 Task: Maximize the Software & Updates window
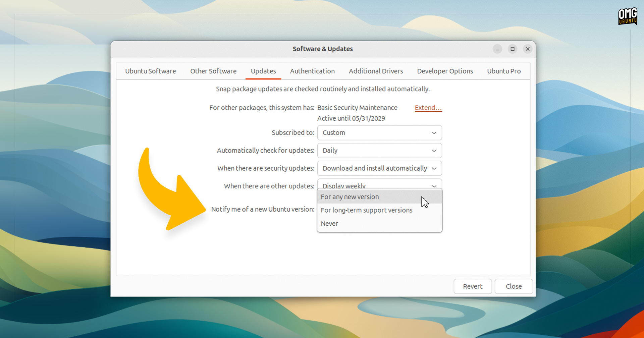tap(513, 49)
